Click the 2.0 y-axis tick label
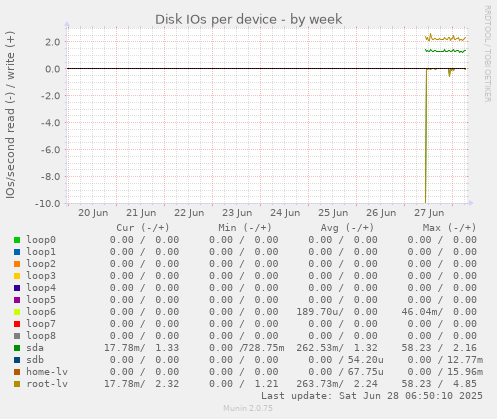This screenshot has height=419, width=497. click(x=53, y=42)
